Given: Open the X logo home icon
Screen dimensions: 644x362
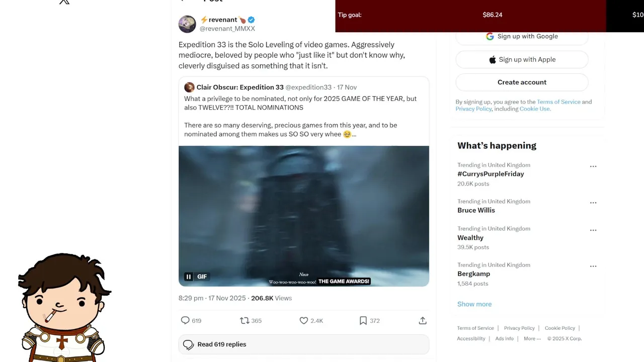Looking at the screenshot, I should 64,2.
